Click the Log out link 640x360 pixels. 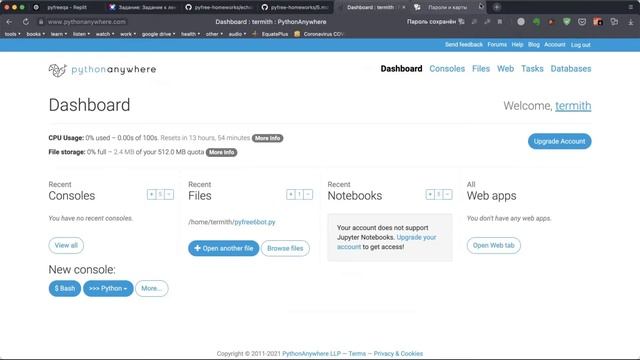click(x=580, y=45)
